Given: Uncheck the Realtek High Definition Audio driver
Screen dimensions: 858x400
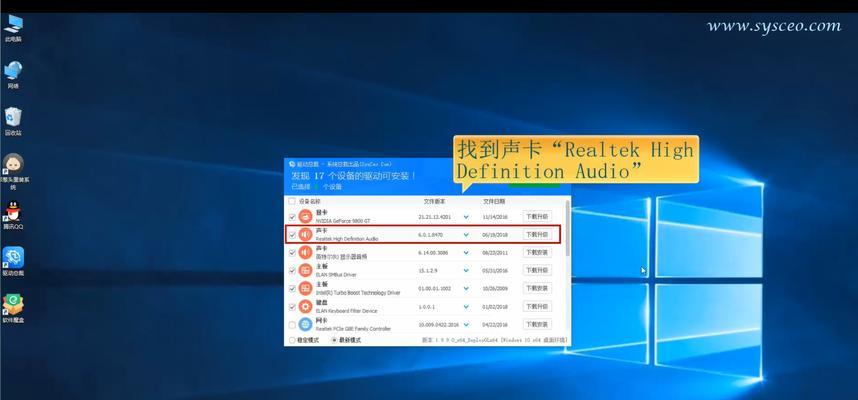Looking at the screenshot, I should click(292, 235).
